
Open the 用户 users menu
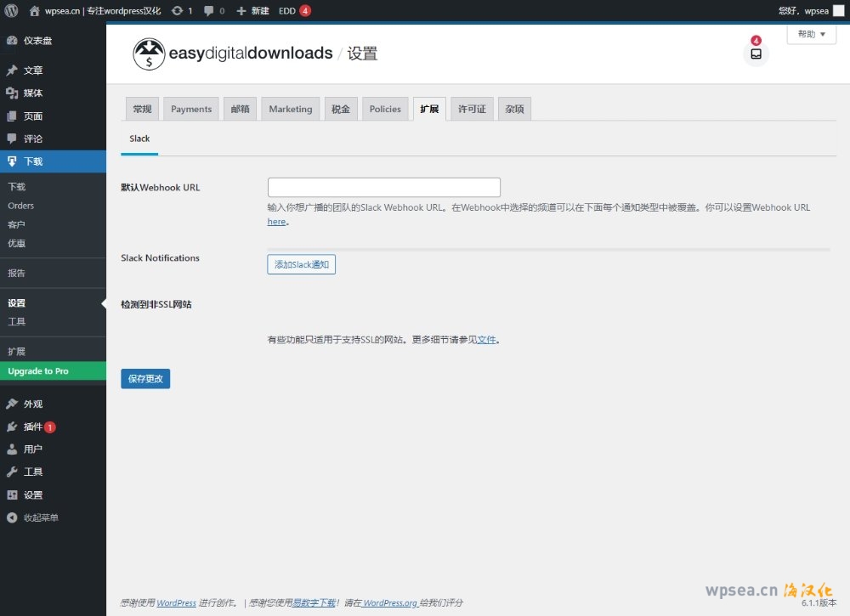click(x=33, y=449)
